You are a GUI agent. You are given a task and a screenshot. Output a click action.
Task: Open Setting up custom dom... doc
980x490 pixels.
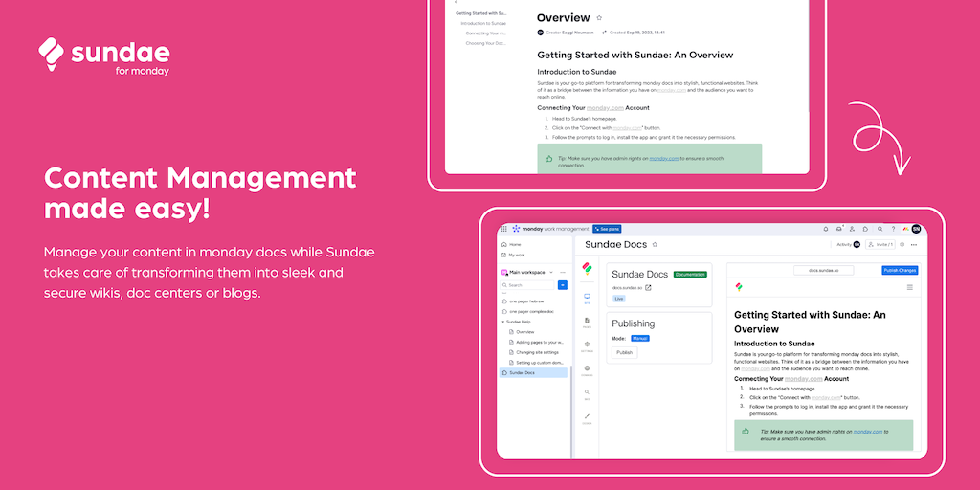point(536,363)
